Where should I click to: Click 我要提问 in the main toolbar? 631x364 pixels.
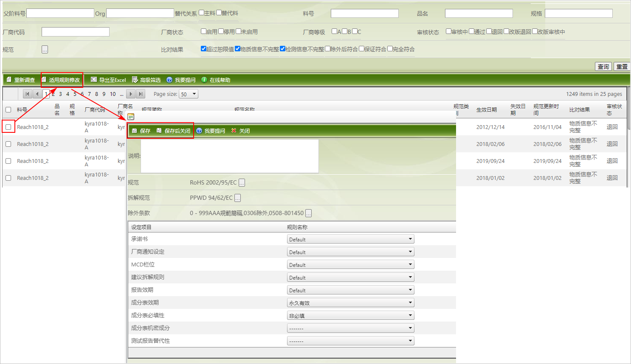181,80
